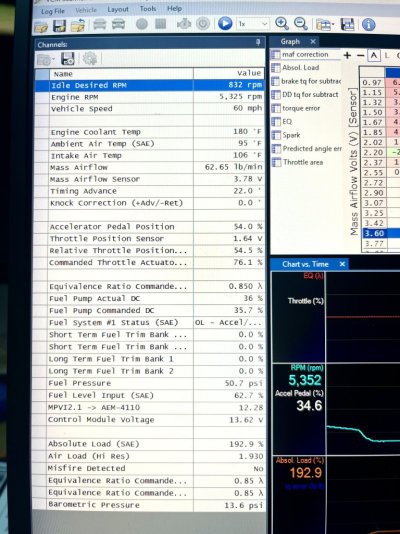Click the channels settings gear icon
This screenshot has height=534, width=400.
[x=90, y=59]
